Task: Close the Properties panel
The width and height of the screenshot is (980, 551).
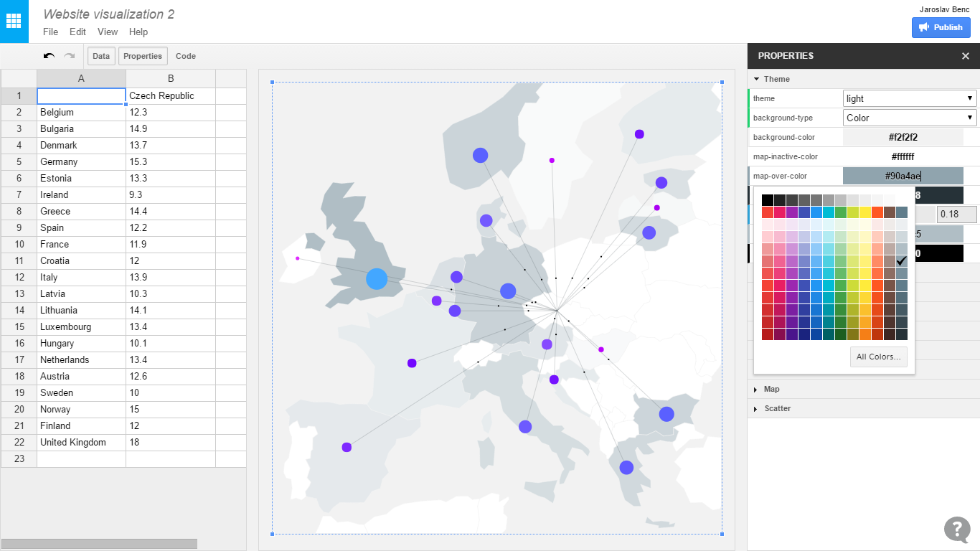Action: tap(965, 56)
